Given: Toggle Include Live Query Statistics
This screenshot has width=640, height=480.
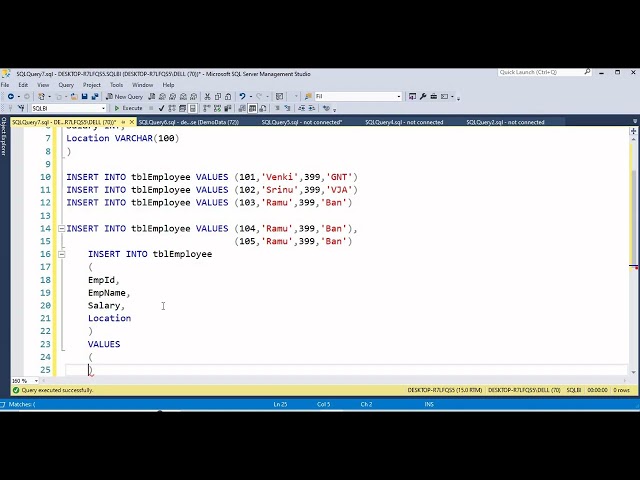Looking at the screenshot, I should pos(217,108).
